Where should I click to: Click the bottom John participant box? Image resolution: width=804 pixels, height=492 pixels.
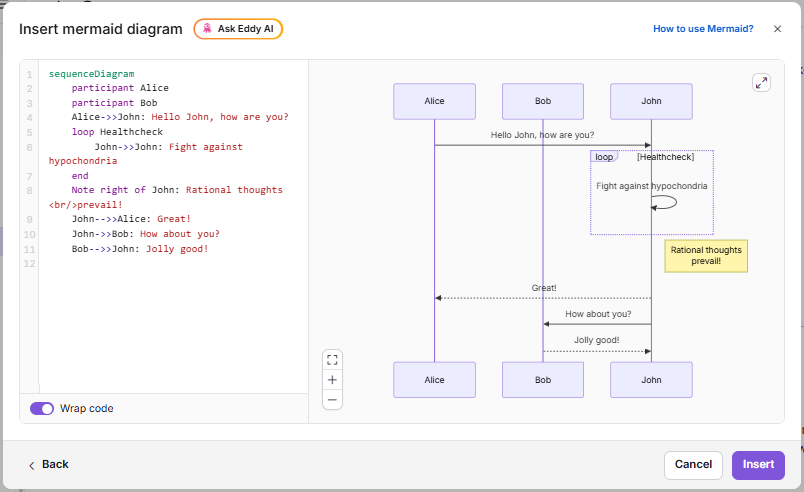651,380
